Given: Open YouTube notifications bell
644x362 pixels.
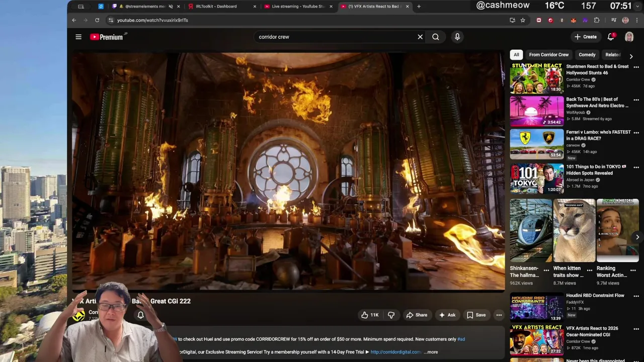Looking at the screenshot, I should point(611,37).
